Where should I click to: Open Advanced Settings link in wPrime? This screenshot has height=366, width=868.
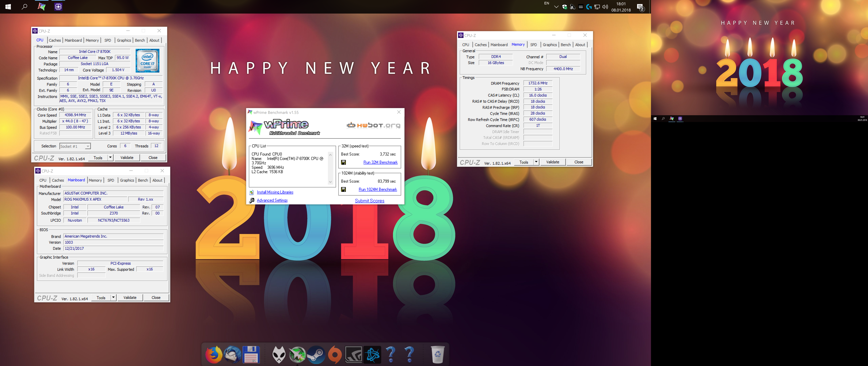tap(272, 200)
